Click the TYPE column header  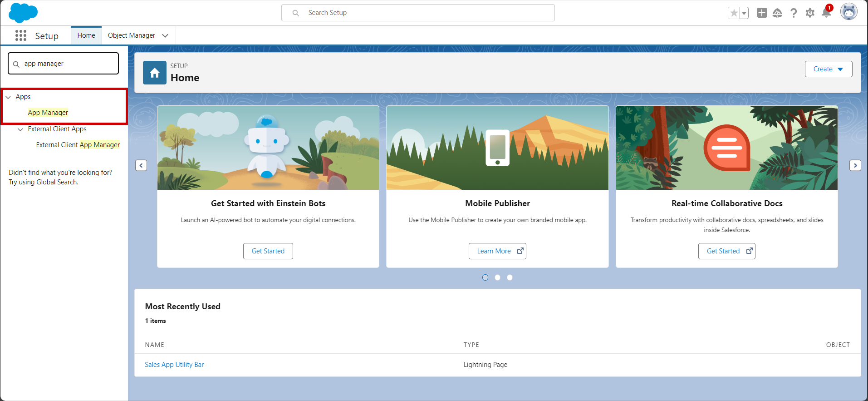pyautogui.click(x=471, y=345)
